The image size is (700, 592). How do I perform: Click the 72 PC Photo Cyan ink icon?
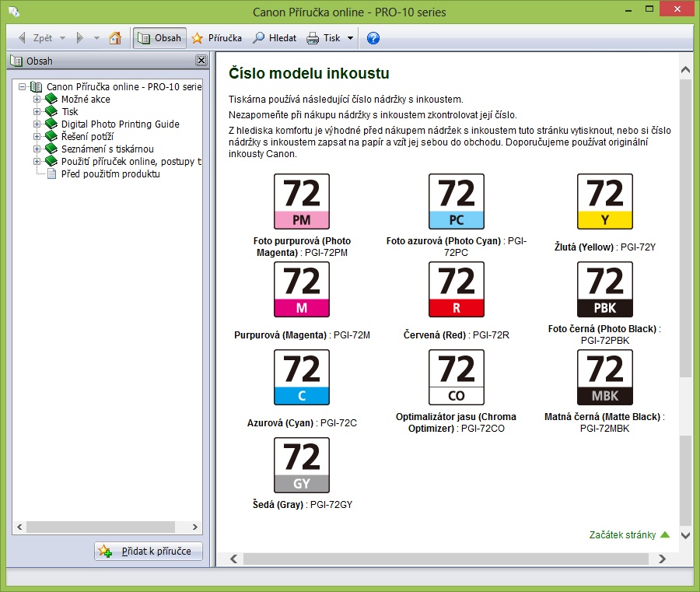(457, 201)
